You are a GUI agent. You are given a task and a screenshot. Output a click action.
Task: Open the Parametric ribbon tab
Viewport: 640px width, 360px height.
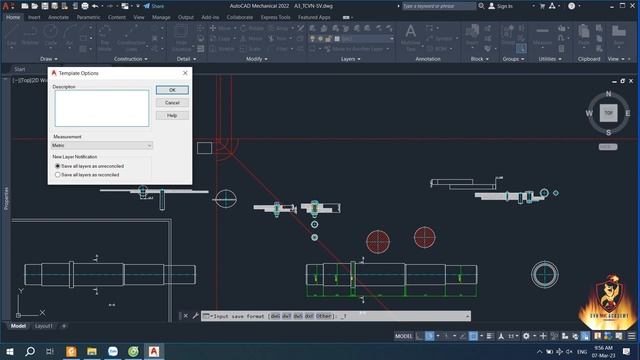(88, 18)
